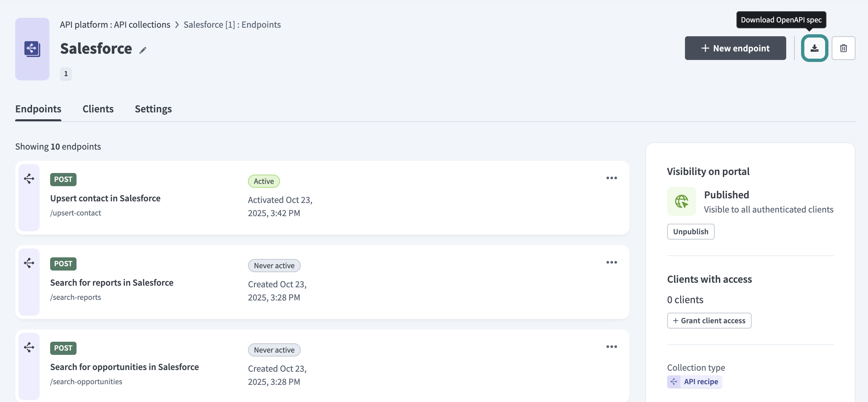Create a new endpoint
Viewport: 868px width, 402px height.
coord(735,48)
